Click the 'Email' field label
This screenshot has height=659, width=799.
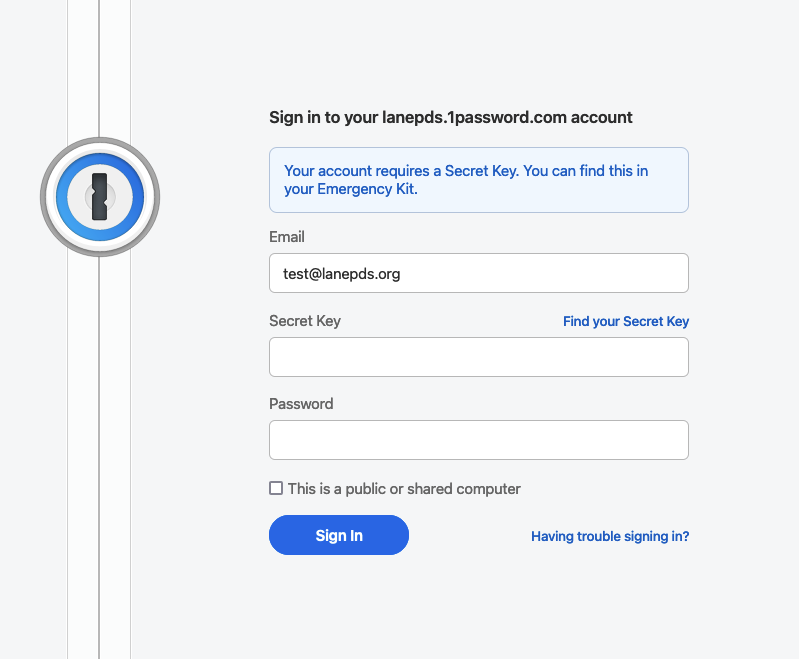(x=287, y=237)
